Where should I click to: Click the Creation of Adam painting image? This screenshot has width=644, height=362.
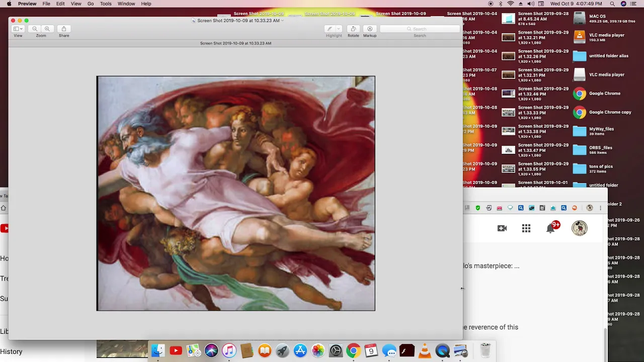point(236,194)
